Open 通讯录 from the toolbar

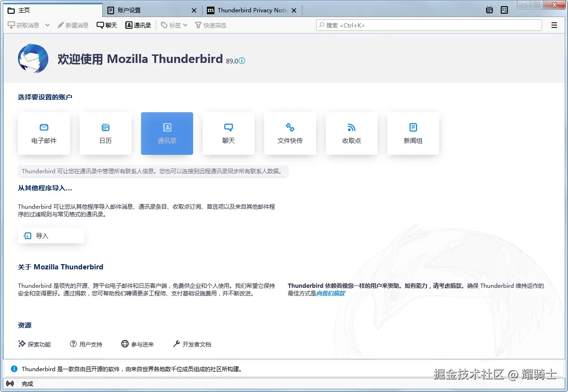pyautogui.click(x=138, y=25)
